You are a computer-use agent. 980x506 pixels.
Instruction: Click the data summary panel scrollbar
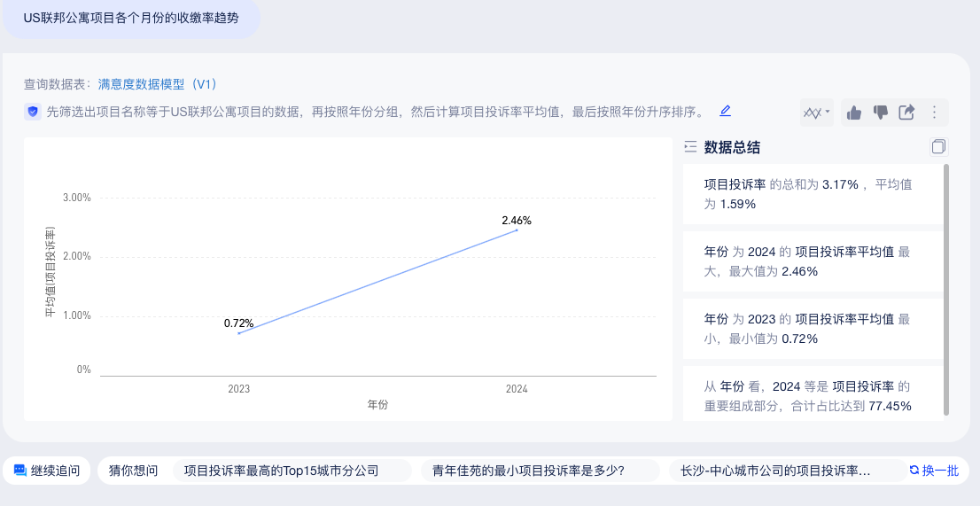click(946, 290)
